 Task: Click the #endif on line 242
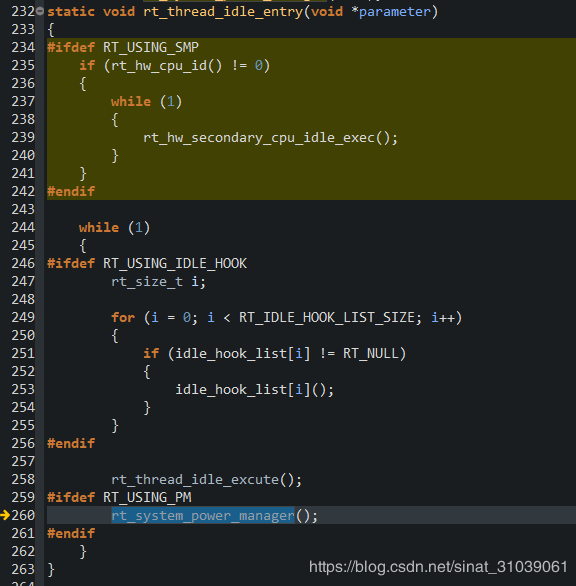(x=71, y=191)
